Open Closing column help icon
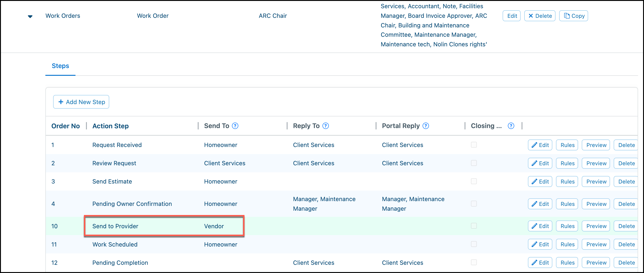This screenshot has width=644, height=273. 511,126
